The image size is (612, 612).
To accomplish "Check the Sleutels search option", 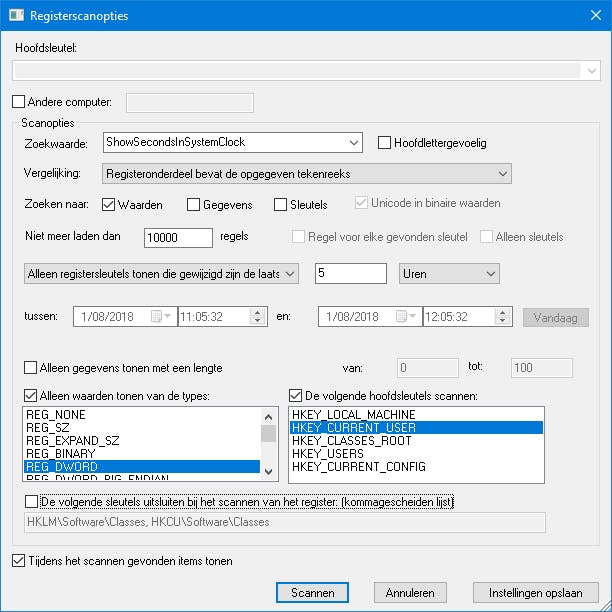I will click(x=280, y=205).
